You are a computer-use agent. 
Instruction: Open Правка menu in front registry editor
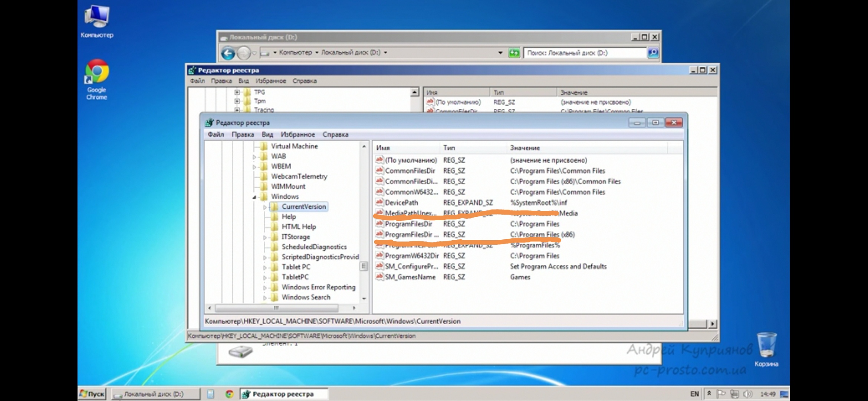click(x=243, y=134)
